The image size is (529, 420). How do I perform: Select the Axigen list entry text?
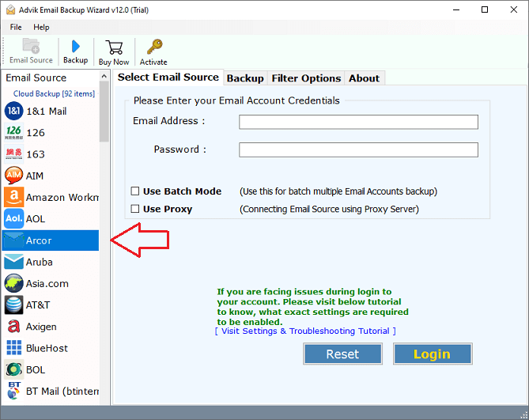coord(41,327)
